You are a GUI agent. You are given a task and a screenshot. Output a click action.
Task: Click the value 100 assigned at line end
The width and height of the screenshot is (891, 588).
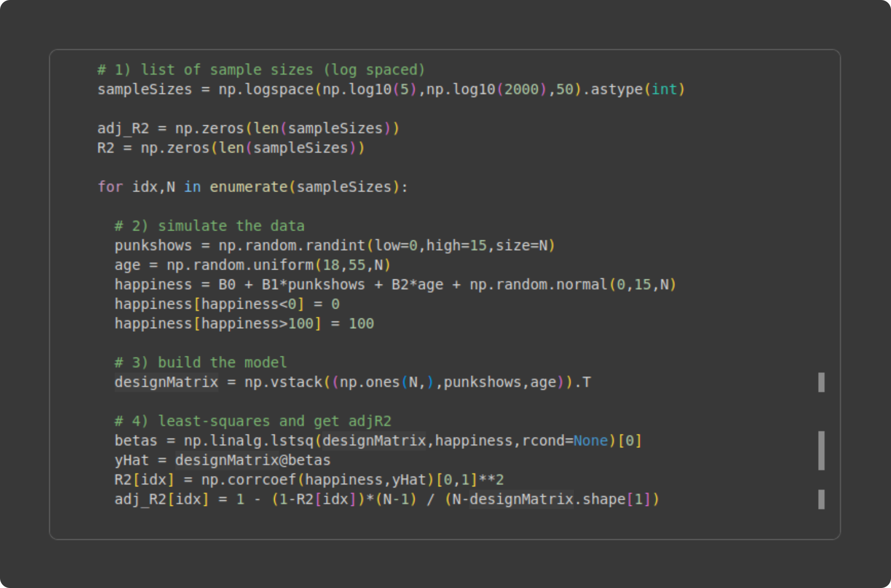[x=361, y=323]
